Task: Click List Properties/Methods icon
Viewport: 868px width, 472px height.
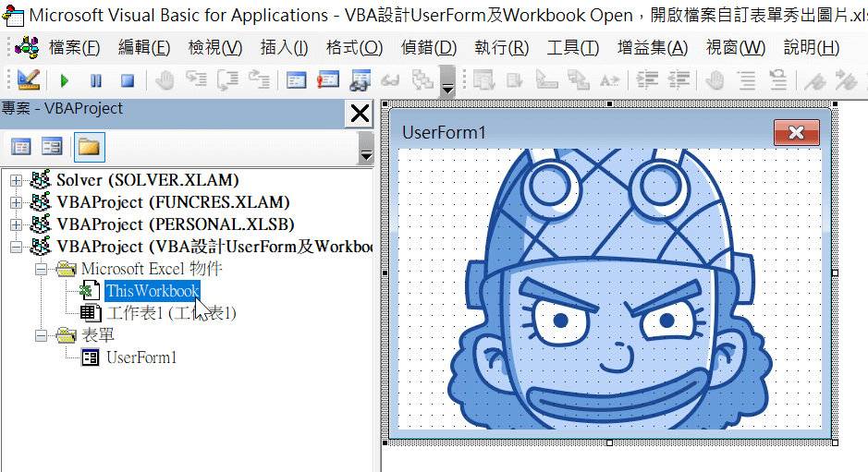Action: pyautogui.click(x=483, y=80)
